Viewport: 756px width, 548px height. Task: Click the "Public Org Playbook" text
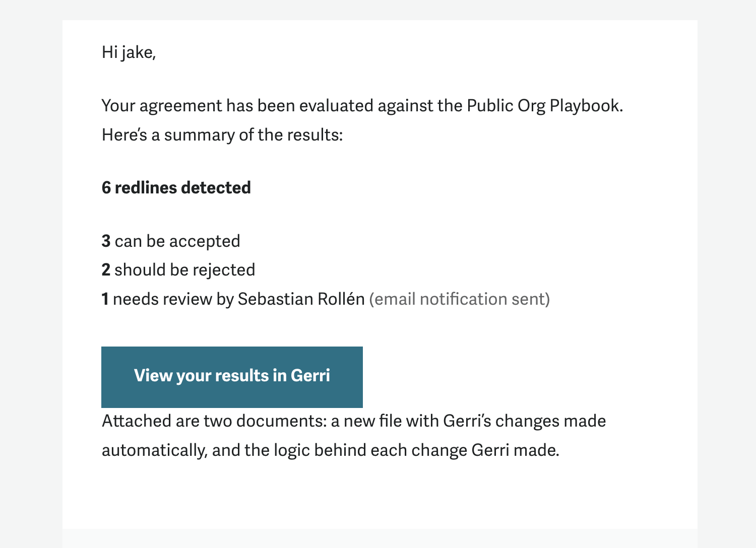544,106
